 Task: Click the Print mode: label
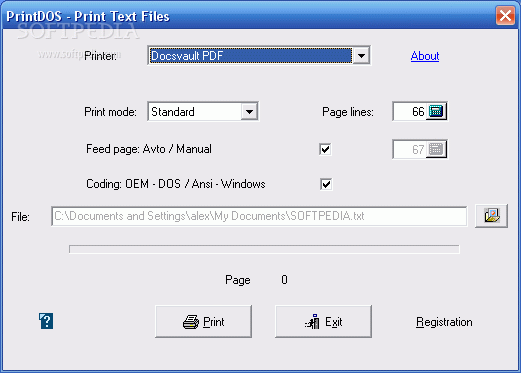[x=110, y=112]
